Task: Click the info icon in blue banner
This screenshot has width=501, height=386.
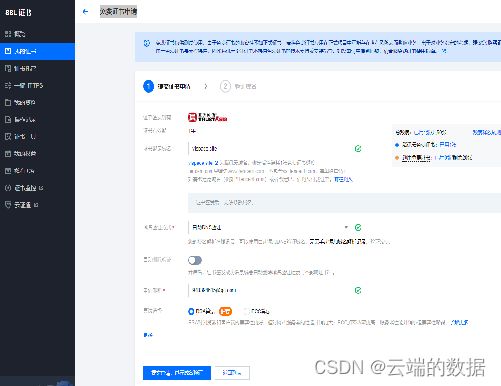Action: 146,43
